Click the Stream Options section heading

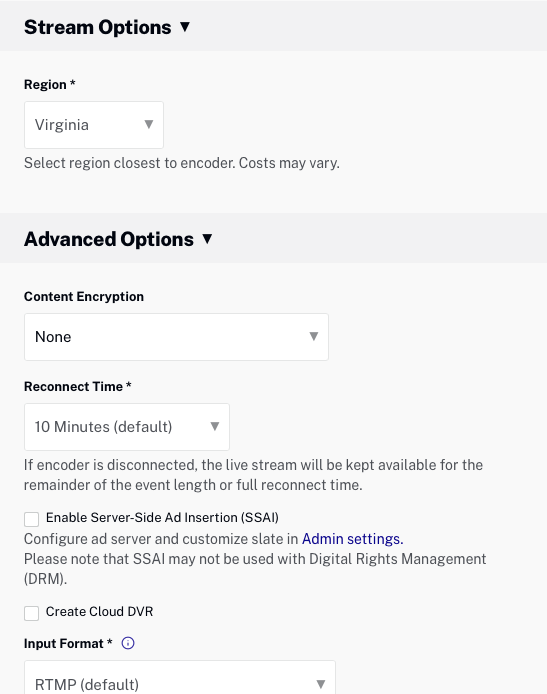(97, 27)
